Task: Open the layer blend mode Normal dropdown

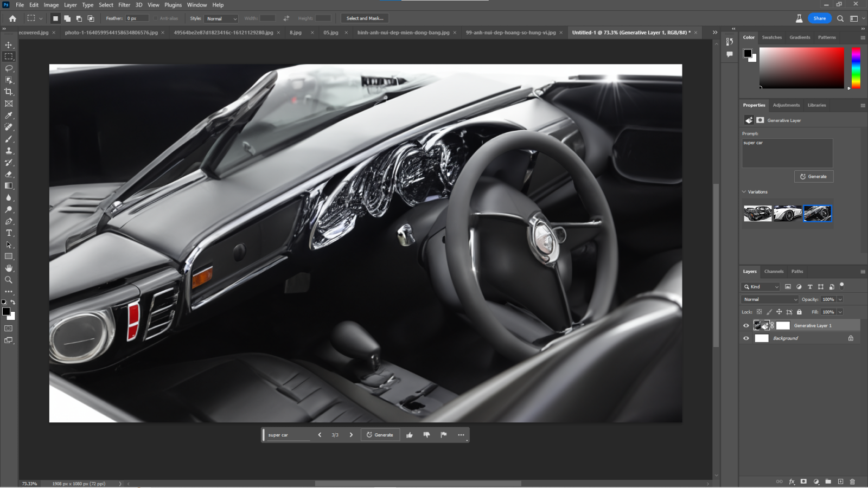Action: (x=770, y=299)
